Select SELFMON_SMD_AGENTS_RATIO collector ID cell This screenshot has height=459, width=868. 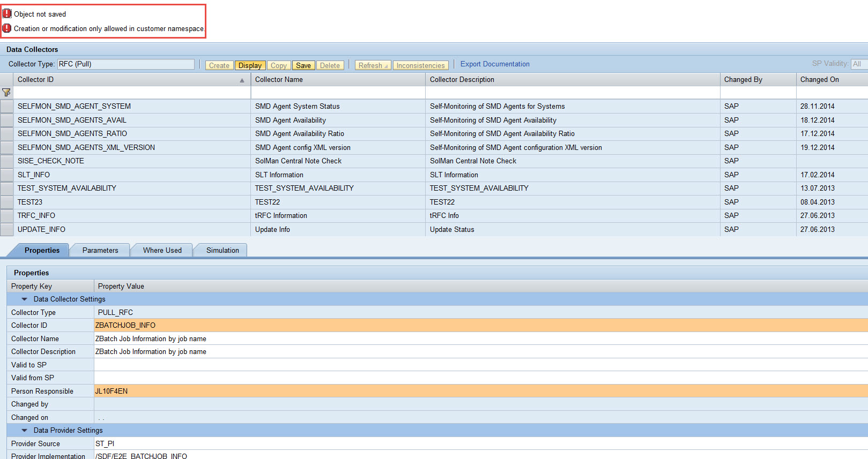click(132, 133)
